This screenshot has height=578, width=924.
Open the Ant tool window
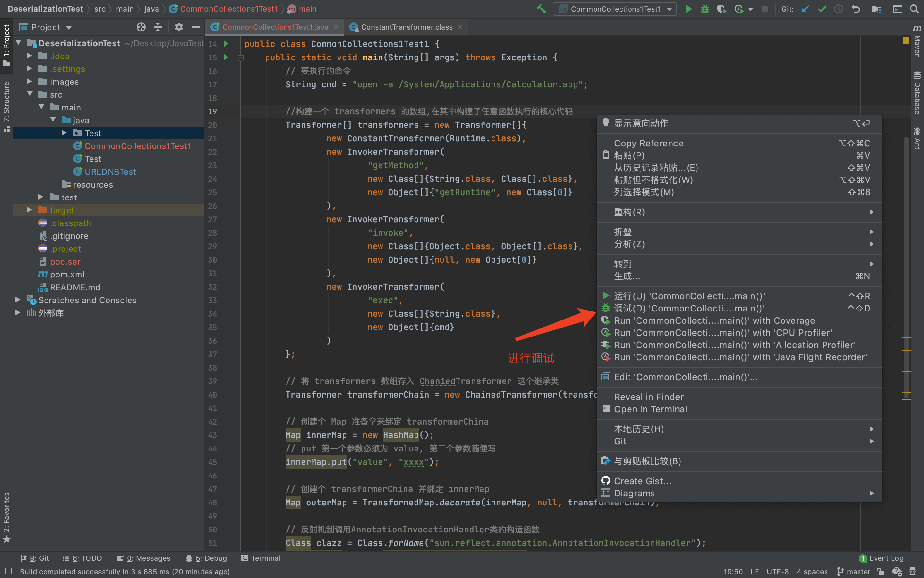pos(917,138)
